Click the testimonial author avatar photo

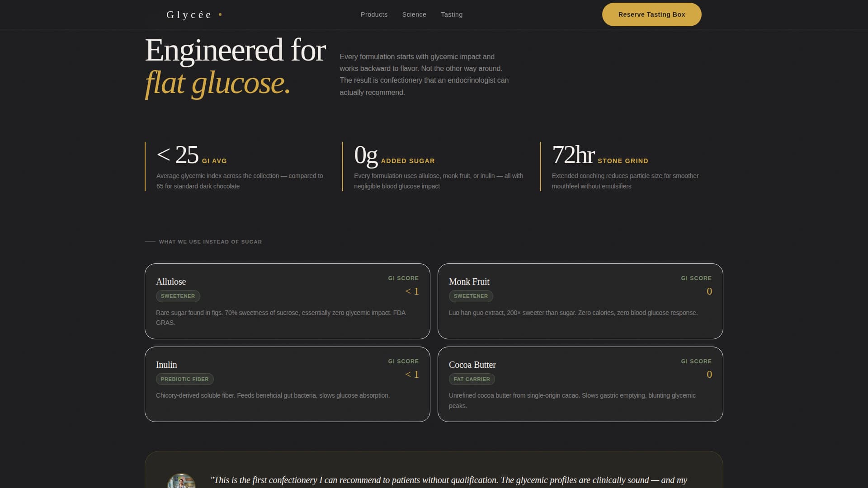[181, 482]
